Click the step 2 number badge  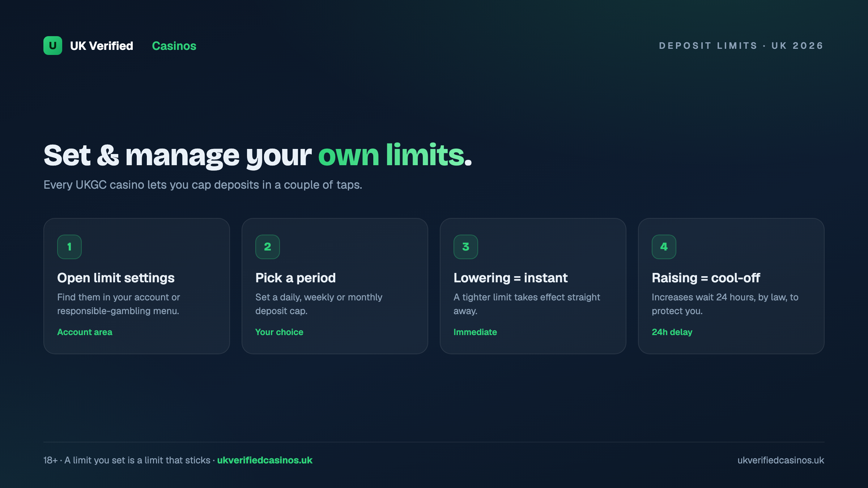point(268,247)
